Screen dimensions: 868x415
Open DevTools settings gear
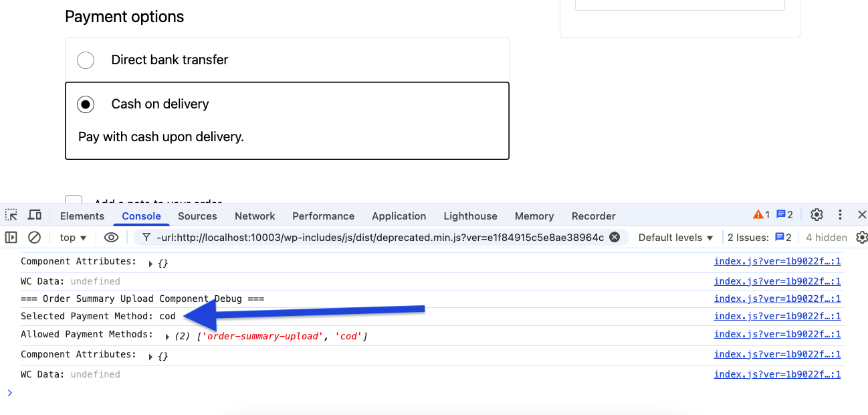tap(817, 214)
